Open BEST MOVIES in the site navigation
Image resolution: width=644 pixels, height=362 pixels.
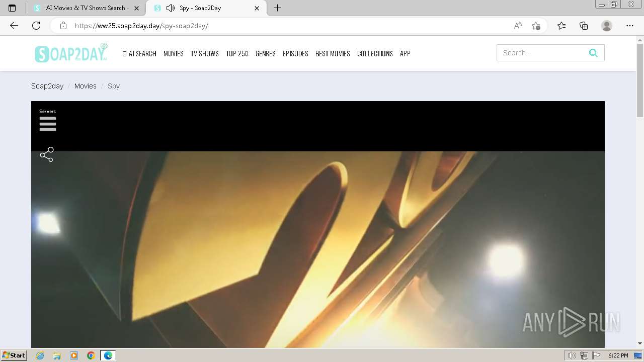333,53
